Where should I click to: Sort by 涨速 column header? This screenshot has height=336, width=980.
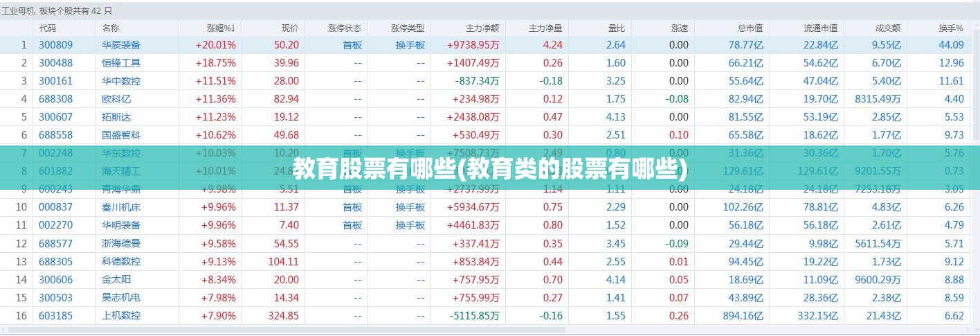tap(680, 28)
